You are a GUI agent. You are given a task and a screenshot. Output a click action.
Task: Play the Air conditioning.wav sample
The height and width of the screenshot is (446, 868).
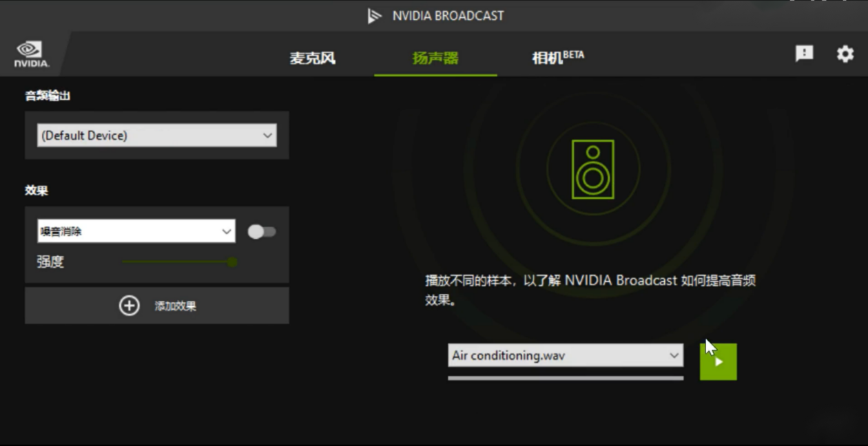(x=719, y=361)
